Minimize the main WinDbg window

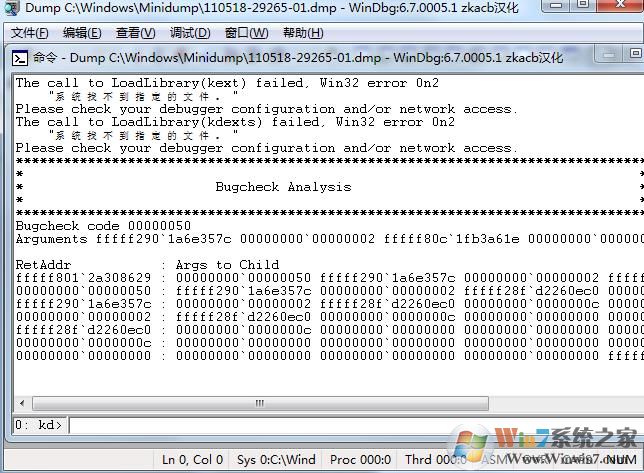coord(556,5)
